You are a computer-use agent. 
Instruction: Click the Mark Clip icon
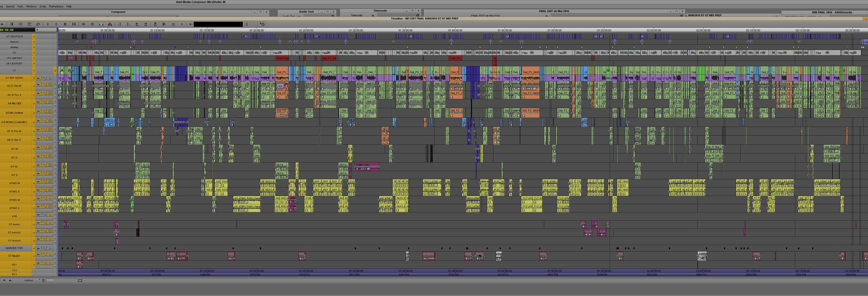point(65,24)
